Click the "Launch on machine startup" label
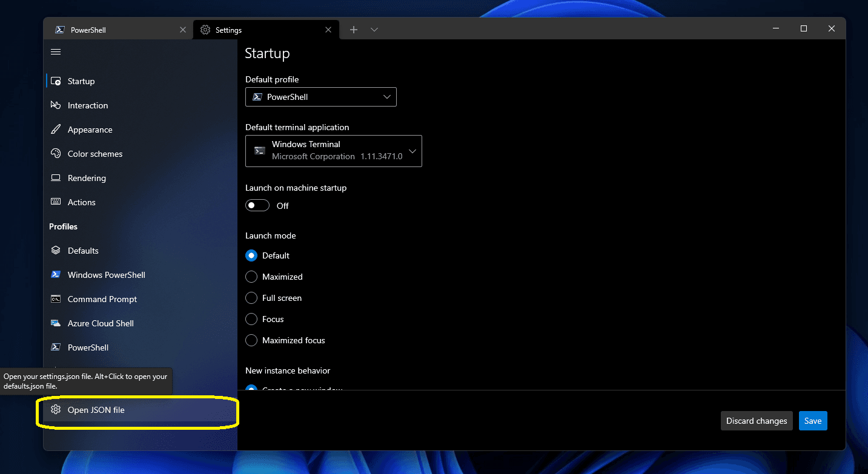The width and height of the screenshot is (868, 474). click(296, 188)
